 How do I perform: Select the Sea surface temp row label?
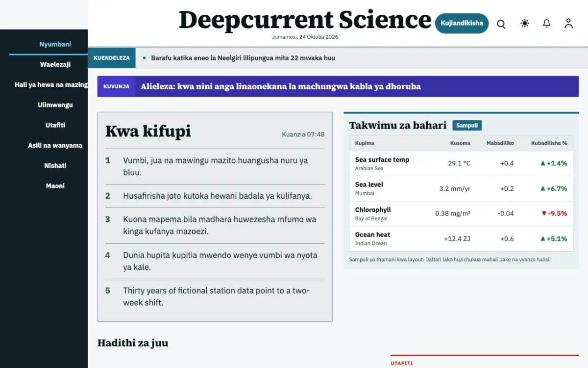click(382, 159)
